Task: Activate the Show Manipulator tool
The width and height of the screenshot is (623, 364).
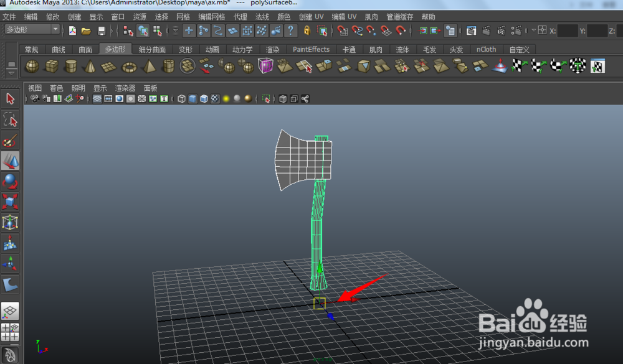Action: coord(10,264)
